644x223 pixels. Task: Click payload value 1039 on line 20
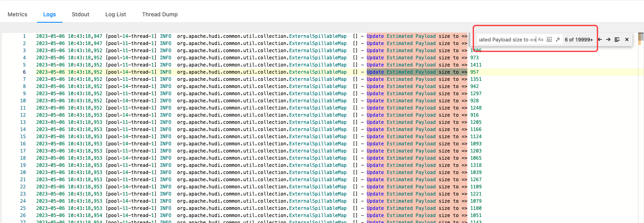476,172
